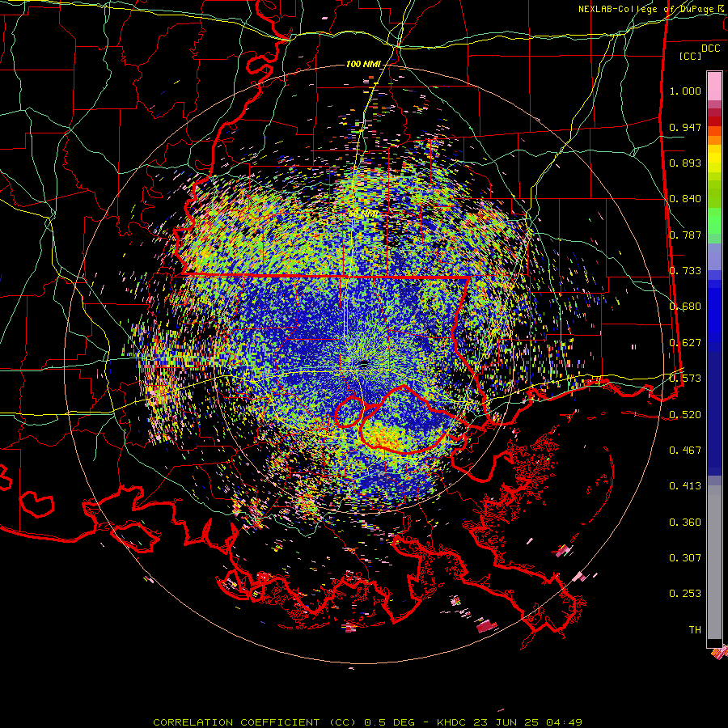Select the 0.627 legend value
Viewport: 728px width, 728px height.
coord(685,343)
